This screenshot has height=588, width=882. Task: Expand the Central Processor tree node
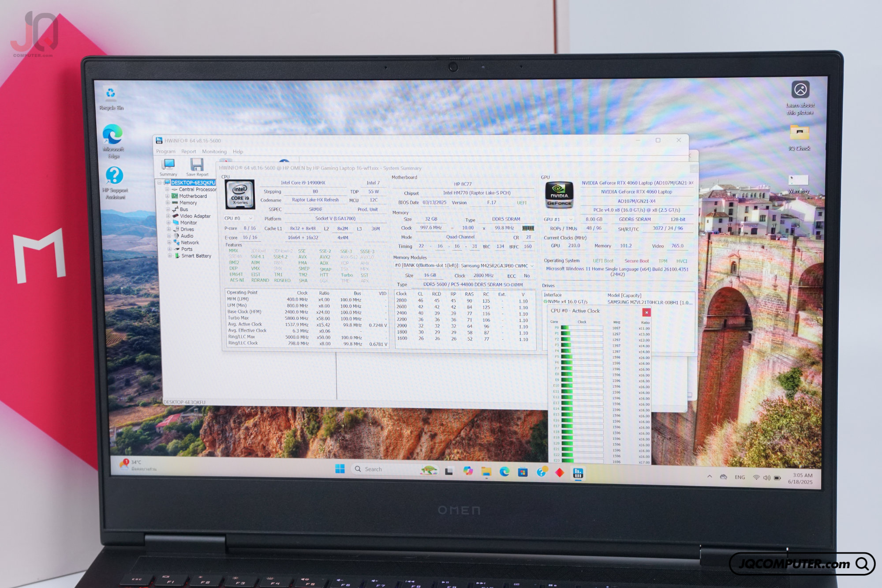(168, 189)
